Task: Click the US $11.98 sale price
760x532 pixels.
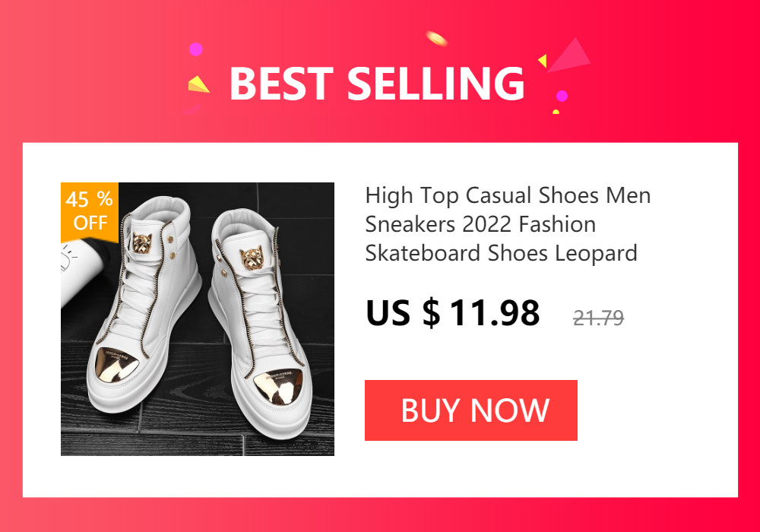Action: click(x=452, y=313)
